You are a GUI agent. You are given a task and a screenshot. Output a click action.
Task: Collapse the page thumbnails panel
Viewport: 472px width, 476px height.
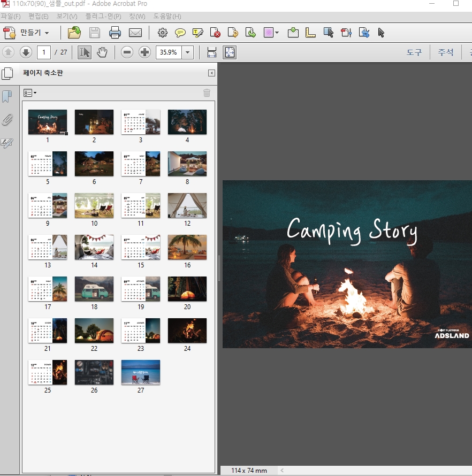pyautogui.click(x=211, y=73)
